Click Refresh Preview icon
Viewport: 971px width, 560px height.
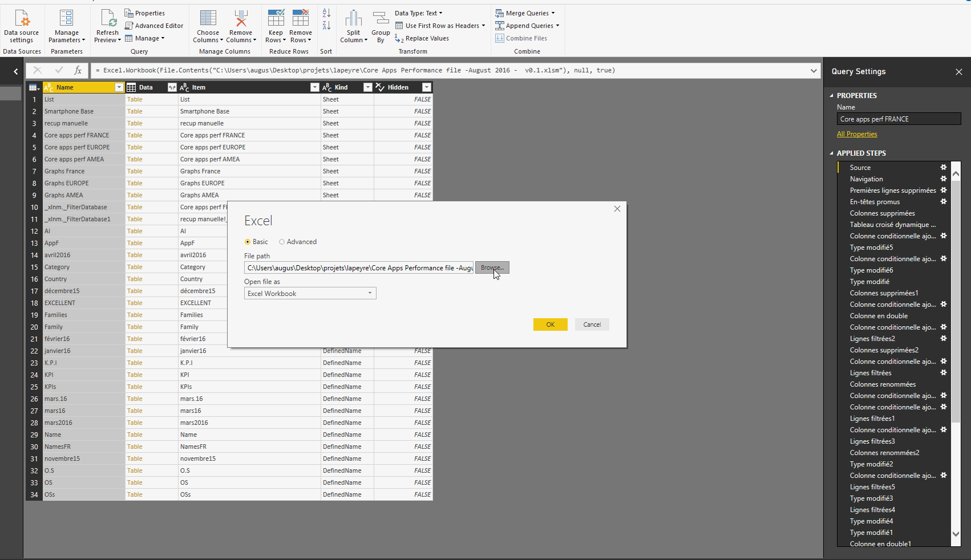click(x=107, y=18)
